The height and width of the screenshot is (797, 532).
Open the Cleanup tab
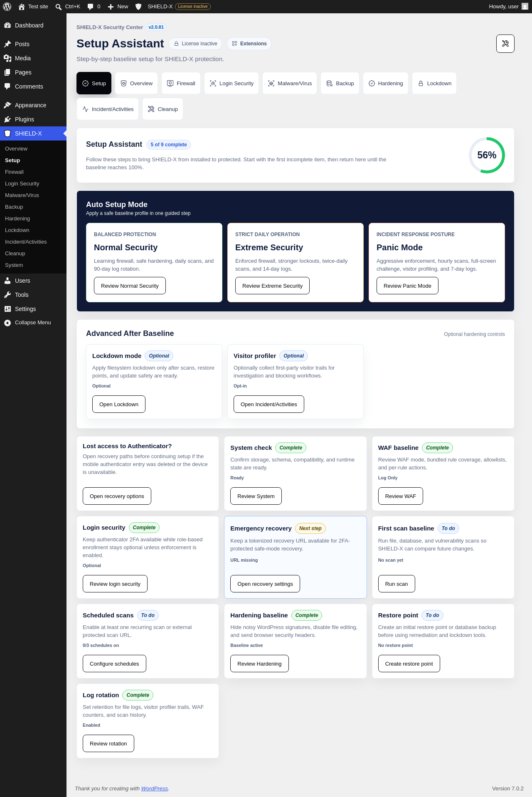(x=163, y=109)
